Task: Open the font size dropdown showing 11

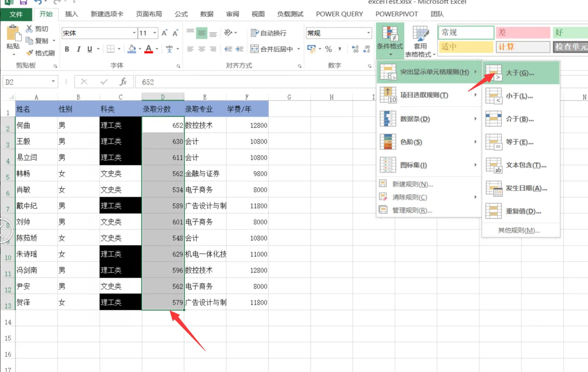Action: (x=155, y=33)
